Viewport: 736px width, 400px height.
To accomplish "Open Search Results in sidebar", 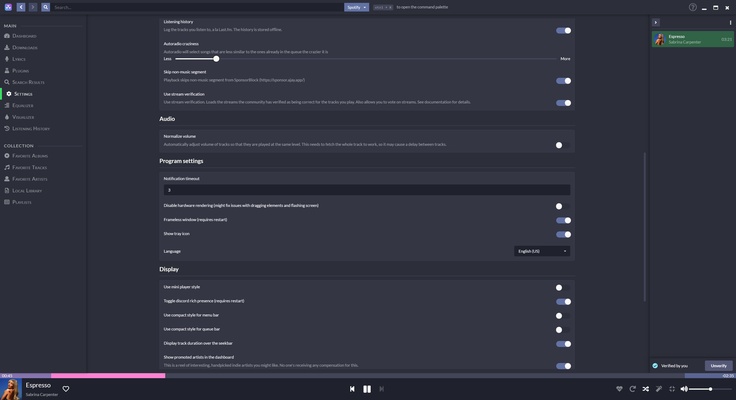I will (x=28, y=82).
